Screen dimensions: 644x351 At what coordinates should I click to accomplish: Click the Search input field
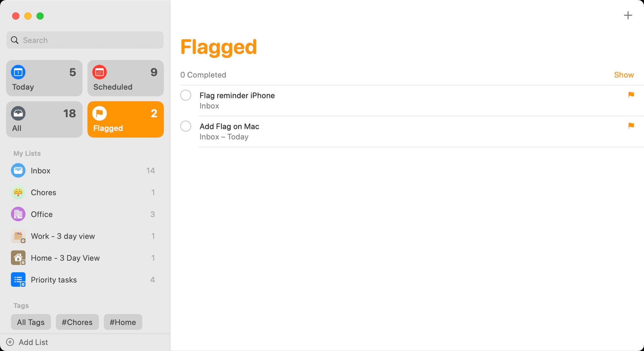pyautogui.click(x=85, y=40)
